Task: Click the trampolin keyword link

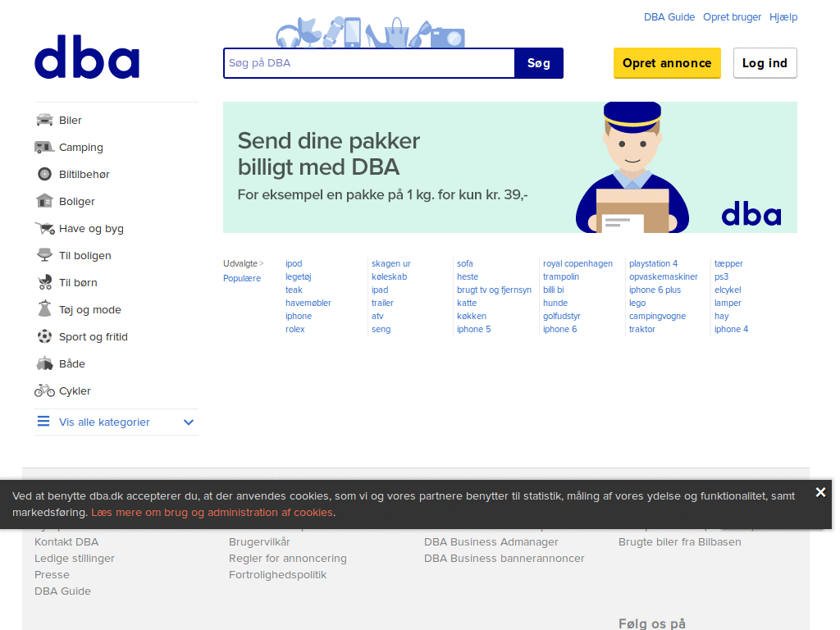Action: [x=561, y=277]
